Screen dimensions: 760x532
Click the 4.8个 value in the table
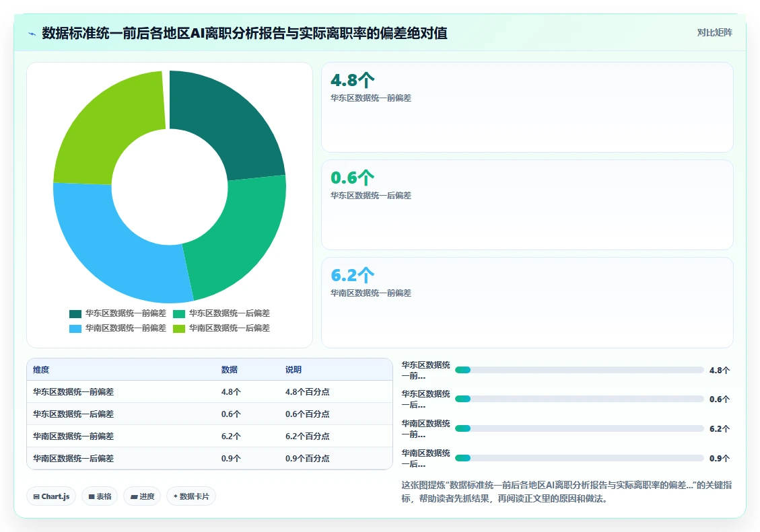point(231,391)
